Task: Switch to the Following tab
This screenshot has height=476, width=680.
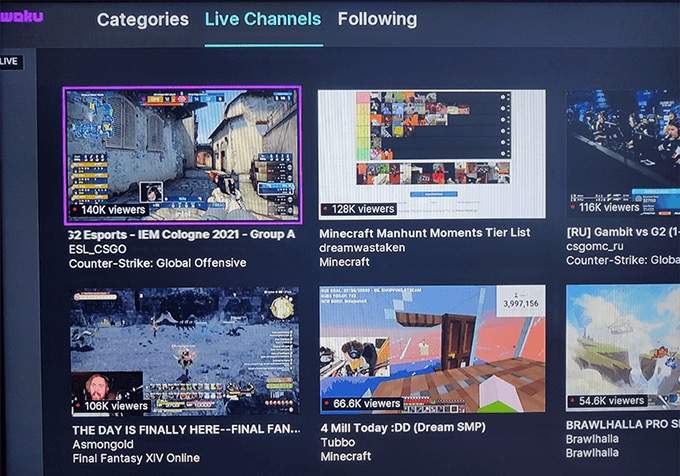Action: 377,19
